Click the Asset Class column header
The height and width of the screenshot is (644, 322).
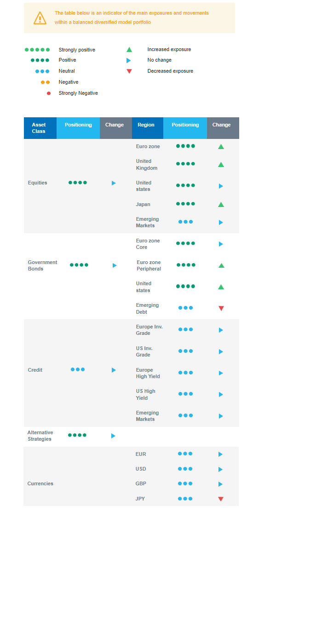[x=39, y=128]
